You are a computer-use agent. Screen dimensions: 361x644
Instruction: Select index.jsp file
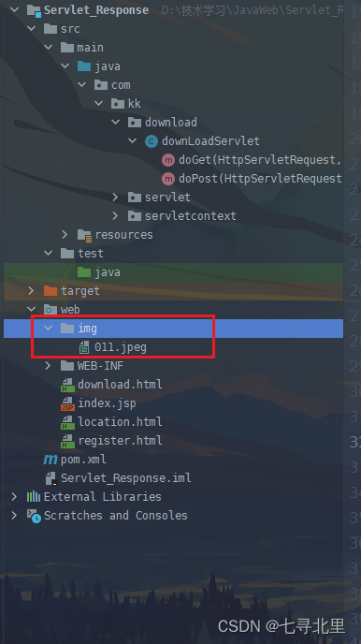tap(107, 403)
